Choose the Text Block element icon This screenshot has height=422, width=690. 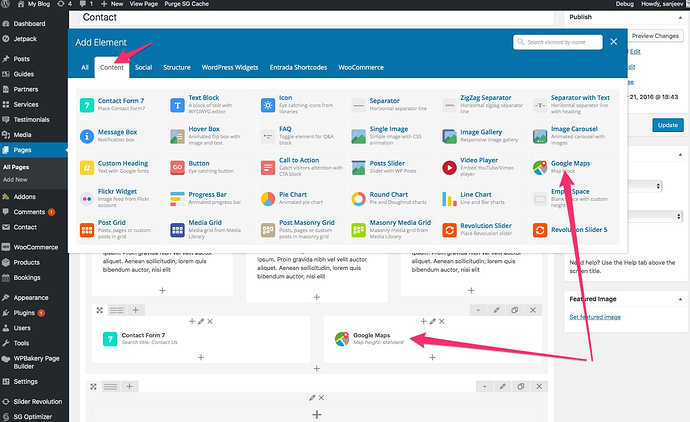[x=177, y=105]
